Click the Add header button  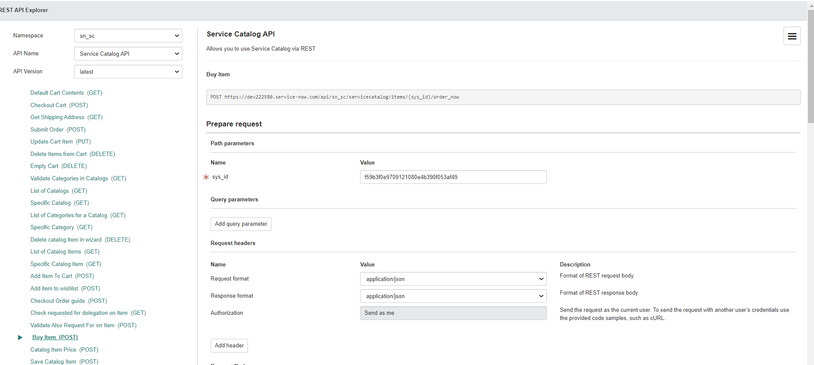click(229, 345)
